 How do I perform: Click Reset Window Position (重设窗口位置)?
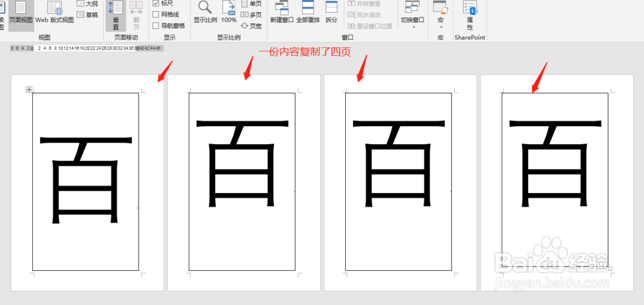coord(370,26)
